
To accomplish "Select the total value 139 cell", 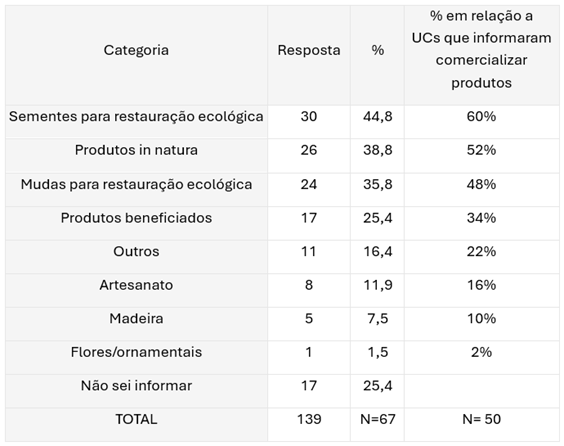I will click(309, 425).
